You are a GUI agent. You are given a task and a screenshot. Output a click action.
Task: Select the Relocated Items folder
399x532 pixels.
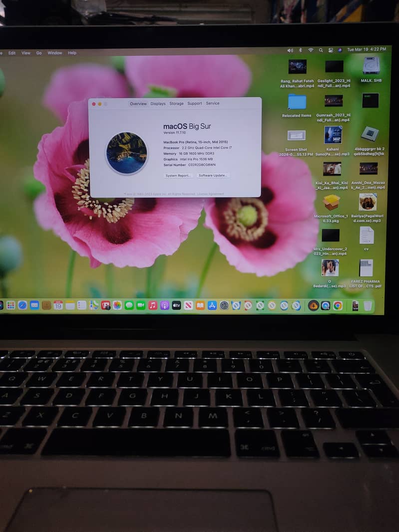coord(297,102)
